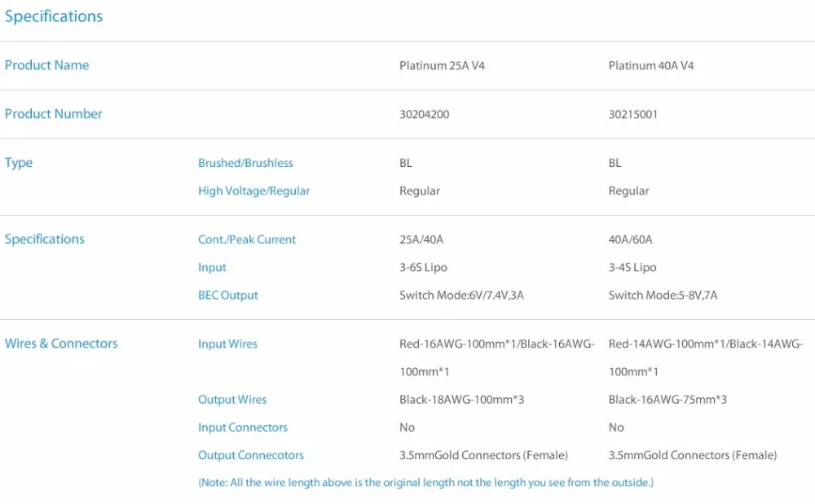The width and height of the screenshot is (815, 504).
Task: Click 'Platinum 25A V4' product name
Action: [442, 66]
